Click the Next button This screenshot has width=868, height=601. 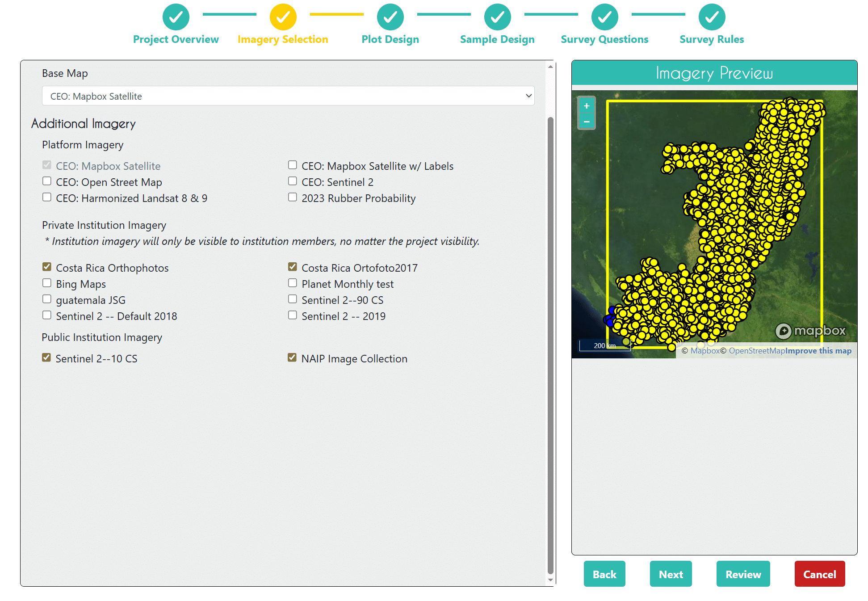[x=671, y=574]
